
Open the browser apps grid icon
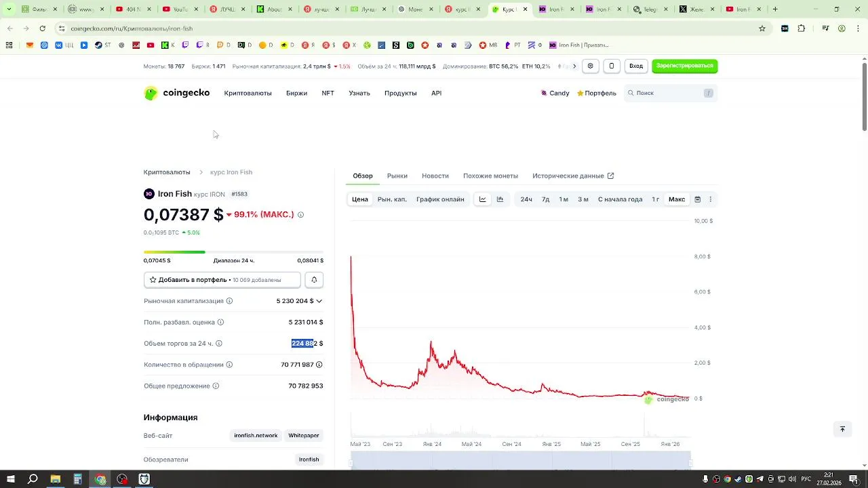click(x=9, y=45)
